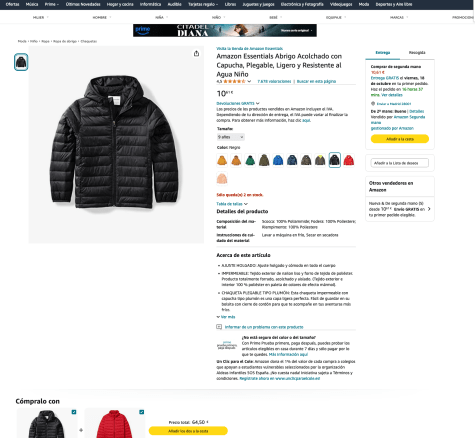Uncheck the black jacket bundle checkbox
The height and width of the screenshot is (438, 475).
(x=74, y=412)
